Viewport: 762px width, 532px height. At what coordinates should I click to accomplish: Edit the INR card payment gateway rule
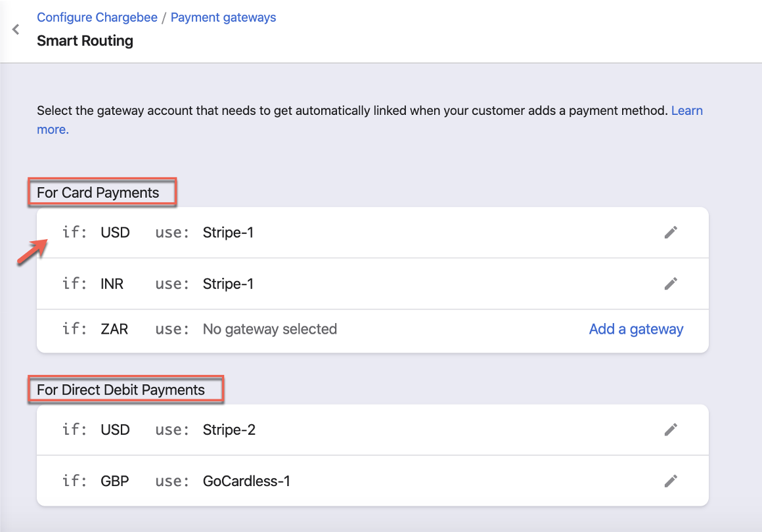[x=670, y=284]
